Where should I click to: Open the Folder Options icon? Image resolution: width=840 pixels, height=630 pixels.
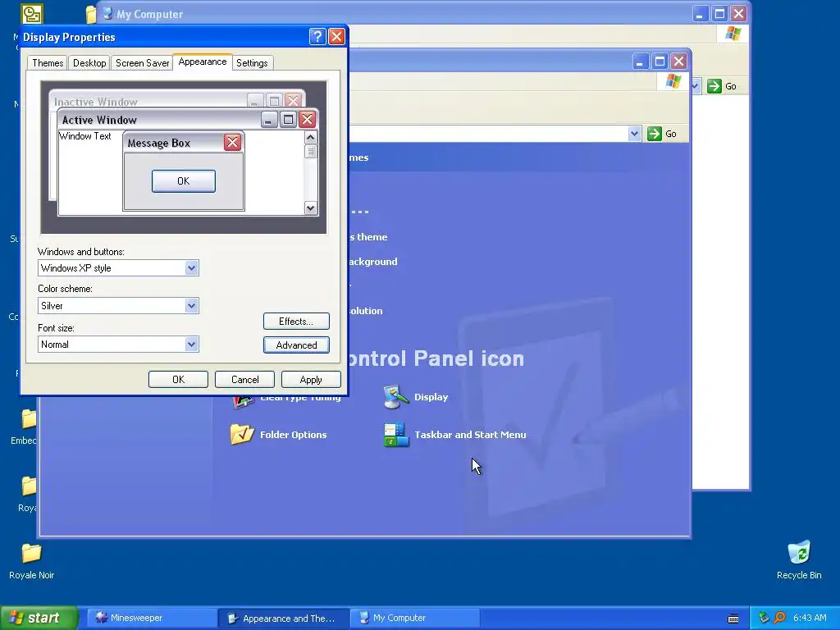point(242,435)
